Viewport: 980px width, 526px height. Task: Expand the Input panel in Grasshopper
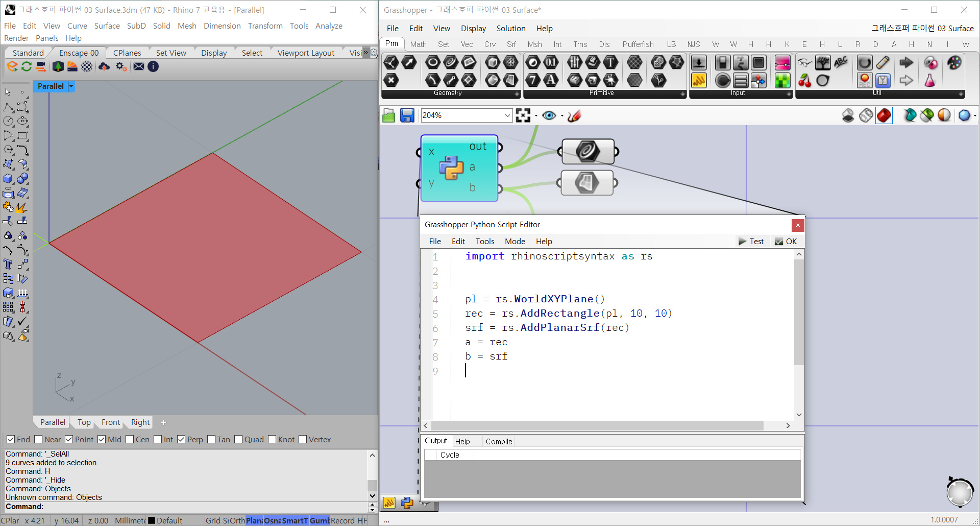click(x=789, y=93)
